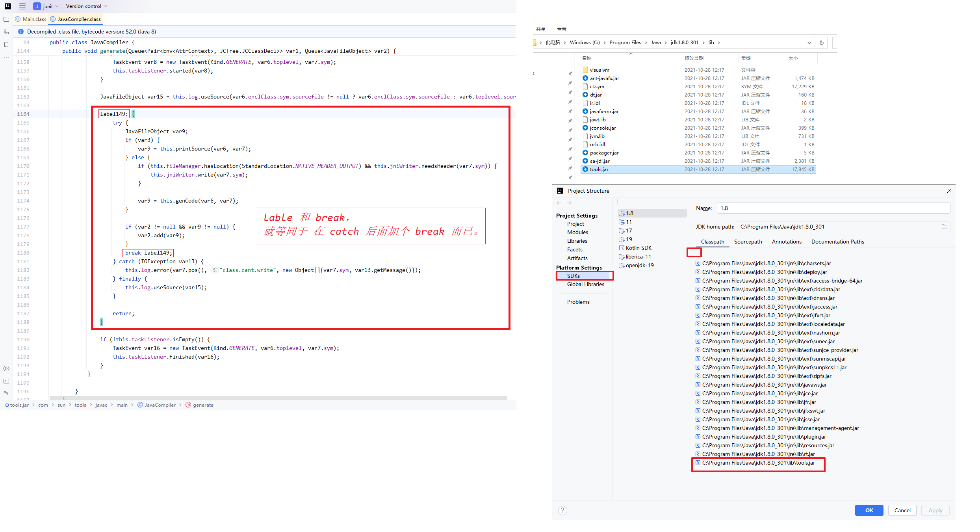Show more tool windows ellipsis icon
The width and height of the screenshot is (980, 532).
click(6, 57)
